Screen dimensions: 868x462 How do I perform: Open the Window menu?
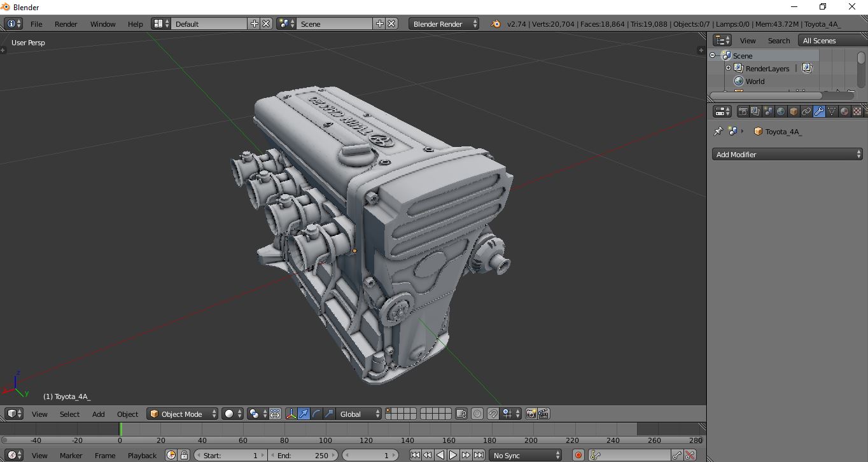point(102,24)
